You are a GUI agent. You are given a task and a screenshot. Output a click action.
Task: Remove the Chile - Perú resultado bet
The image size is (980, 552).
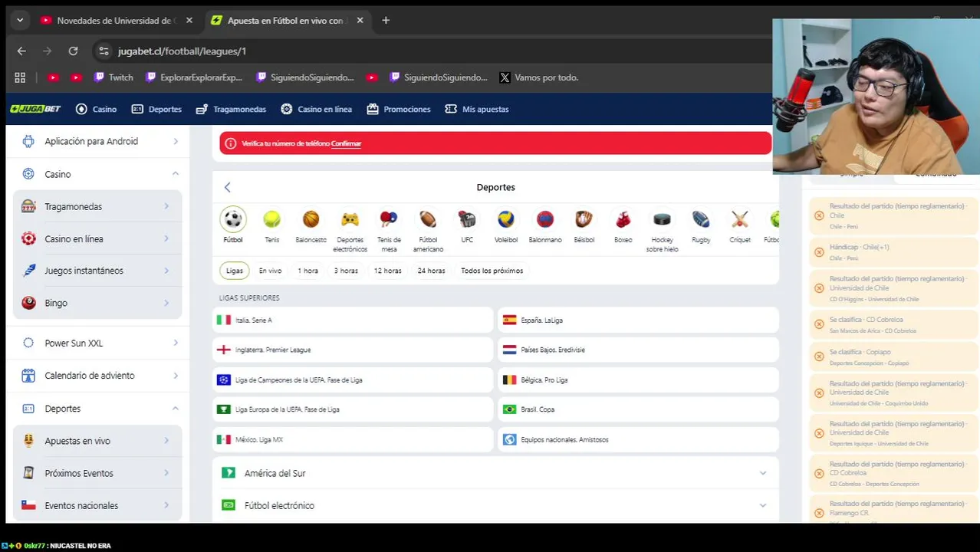point(819,215)
